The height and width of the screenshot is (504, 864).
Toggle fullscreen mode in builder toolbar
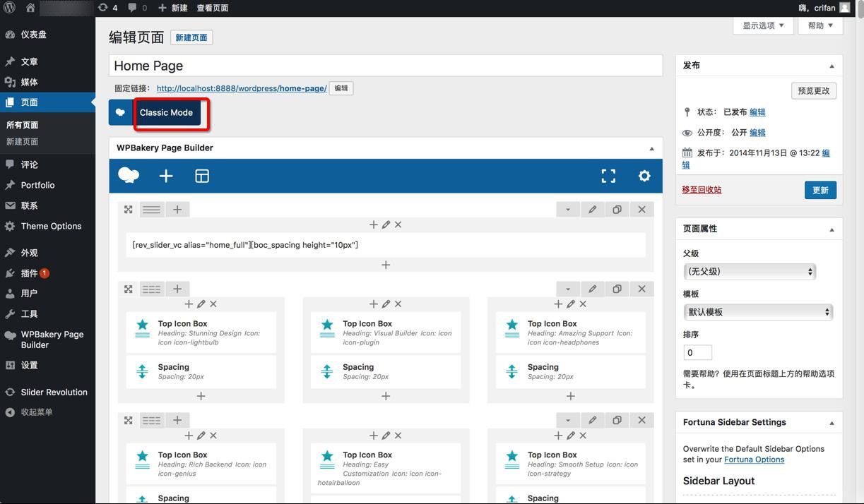tap(608, 176)
